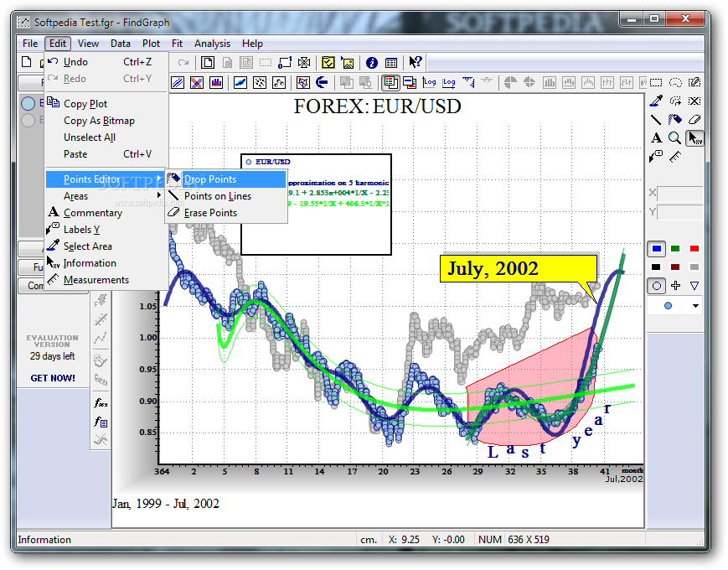Click the Y coordinate input field
Viewport: 728px width, 570px height.
[679, 212]
